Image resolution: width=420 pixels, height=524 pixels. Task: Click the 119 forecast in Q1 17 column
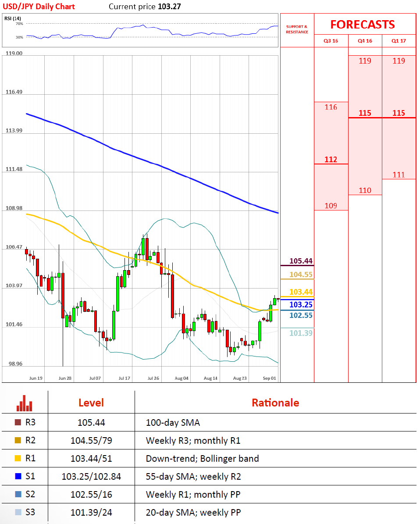[399, 61]
